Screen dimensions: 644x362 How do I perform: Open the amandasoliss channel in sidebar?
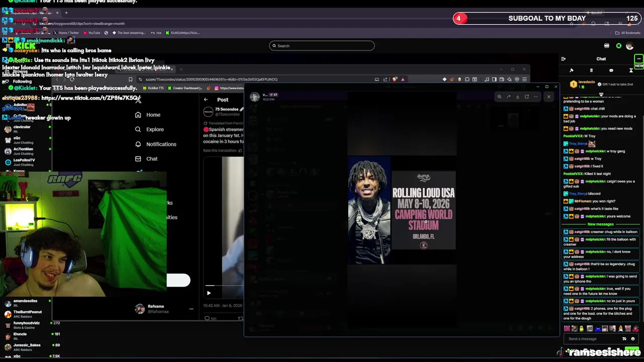[x=25, y=303]
